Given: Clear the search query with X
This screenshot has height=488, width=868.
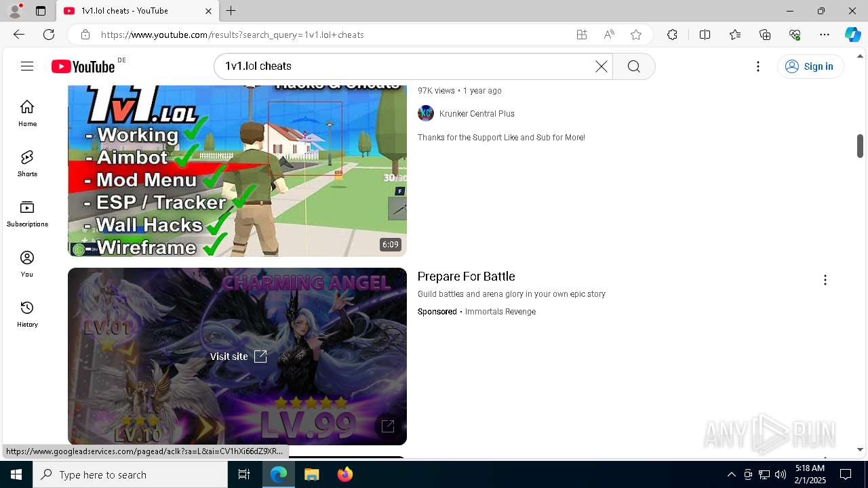Looking at the screenshot, I should tap(601, 66).
